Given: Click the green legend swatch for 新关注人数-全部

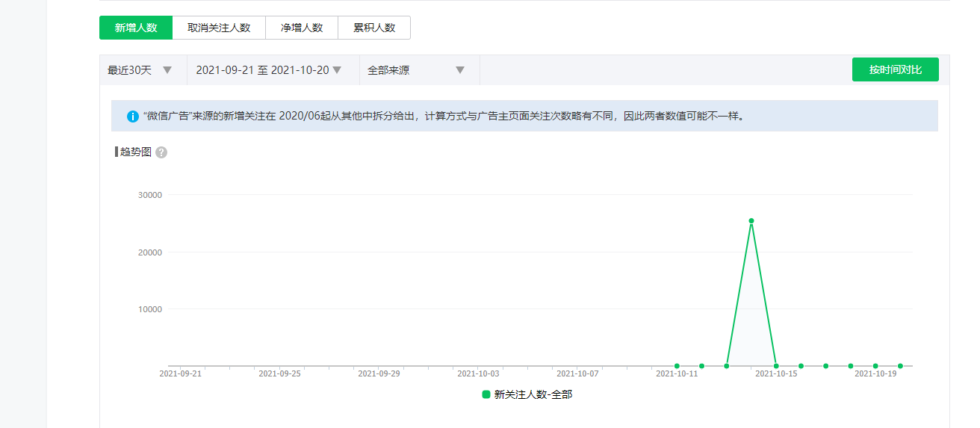Looking at the screenshot, I should (x=486, y=394).
